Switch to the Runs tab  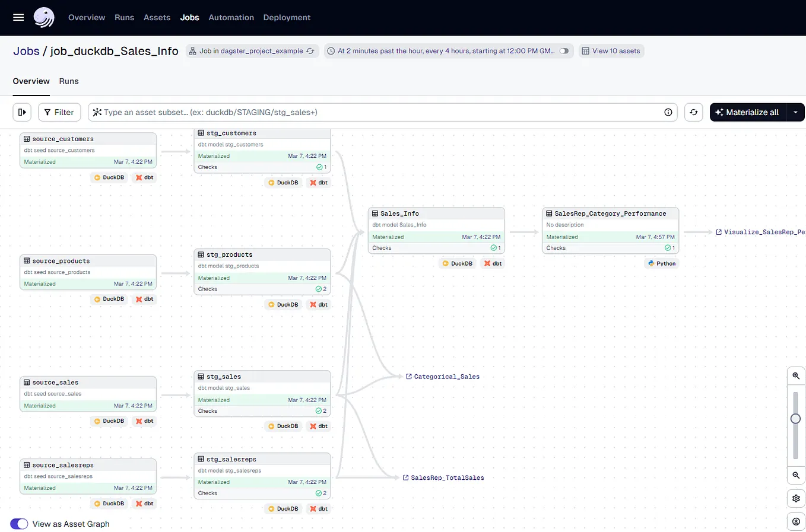coord(69,81)
